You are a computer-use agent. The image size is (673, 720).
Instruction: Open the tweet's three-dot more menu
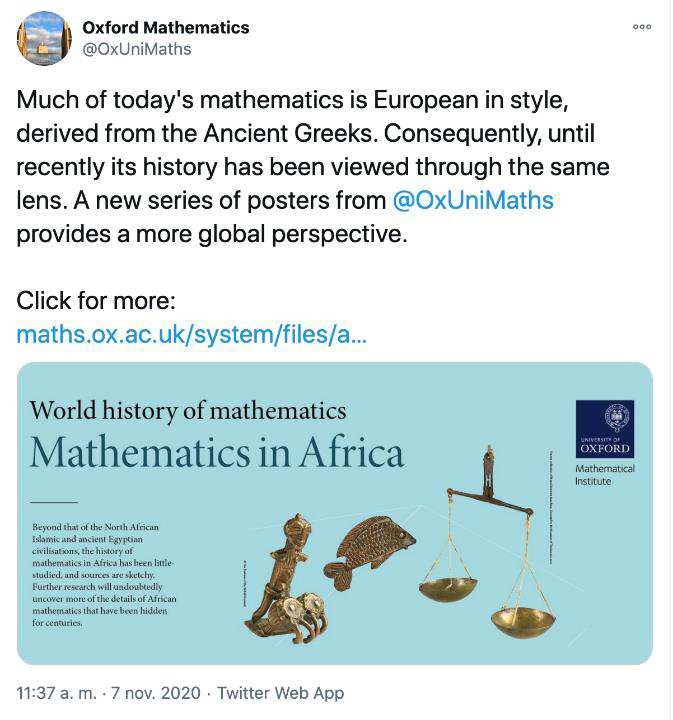[x=642, y=27]
